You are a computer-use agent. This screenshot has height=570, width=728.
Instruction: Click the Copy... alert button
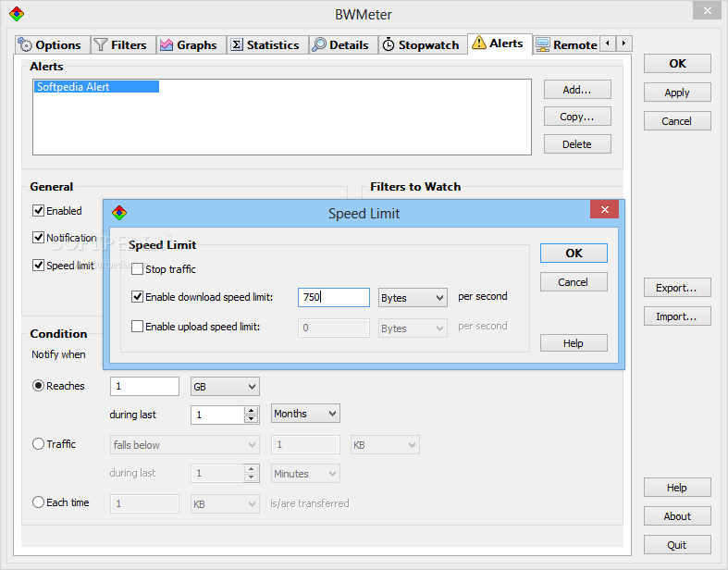tap(577, 117)
